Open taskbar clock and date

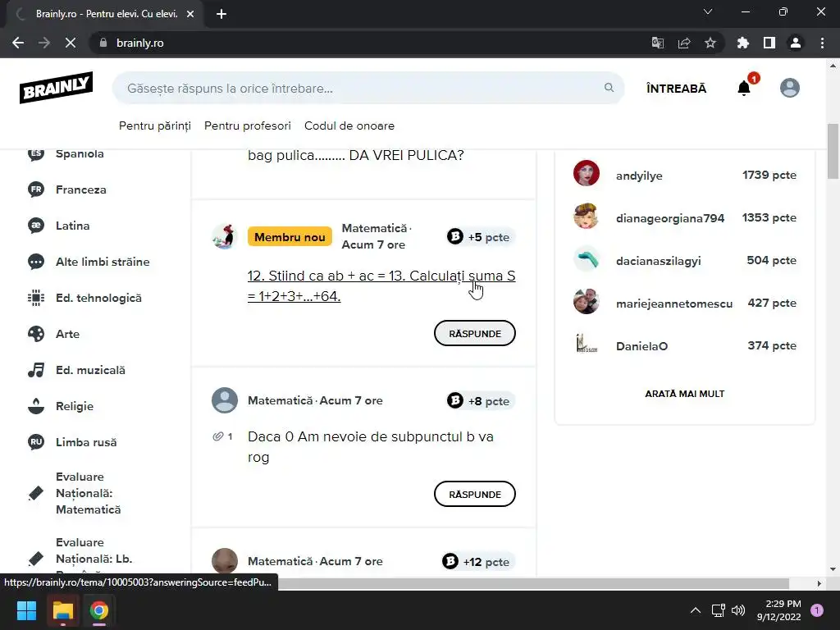coord(779,610)
